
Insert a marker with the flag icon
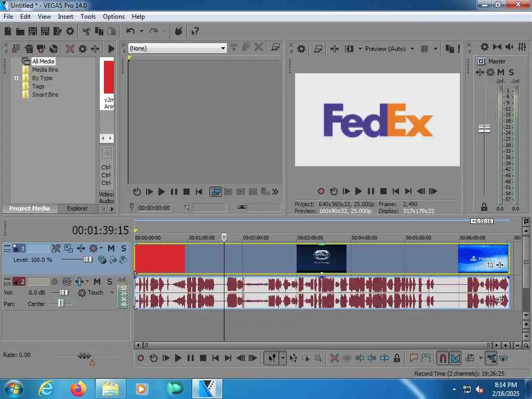(x=414, y=357)
